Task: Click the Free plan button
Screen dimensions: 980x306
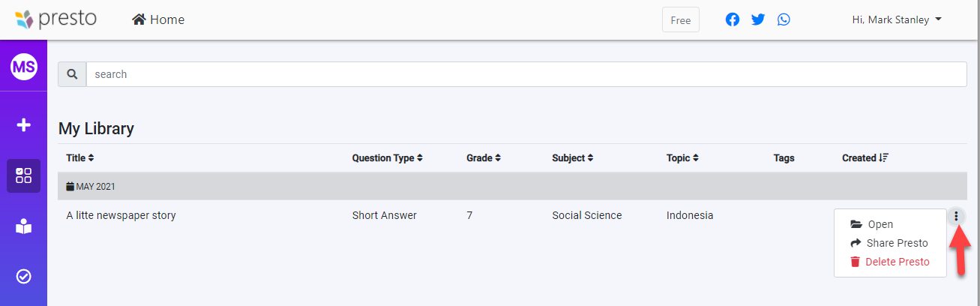Action: point(680,20)
